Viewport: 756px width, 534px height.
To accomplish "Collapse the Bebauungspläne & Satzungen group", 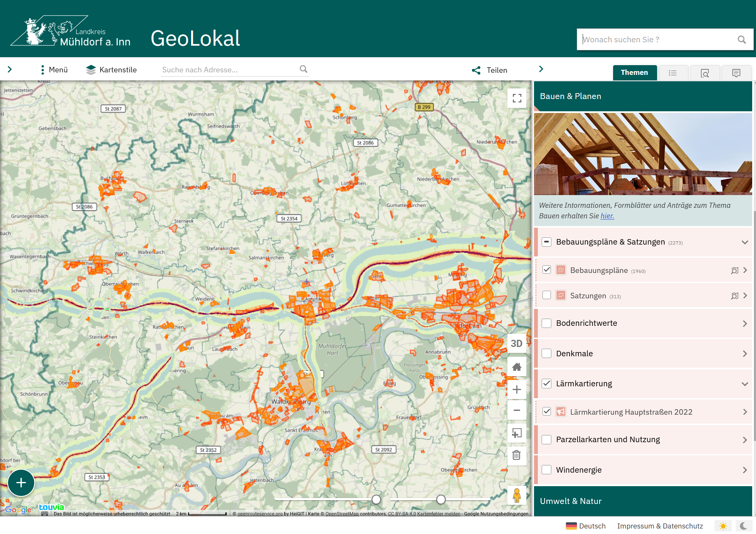I will point(745,242).
